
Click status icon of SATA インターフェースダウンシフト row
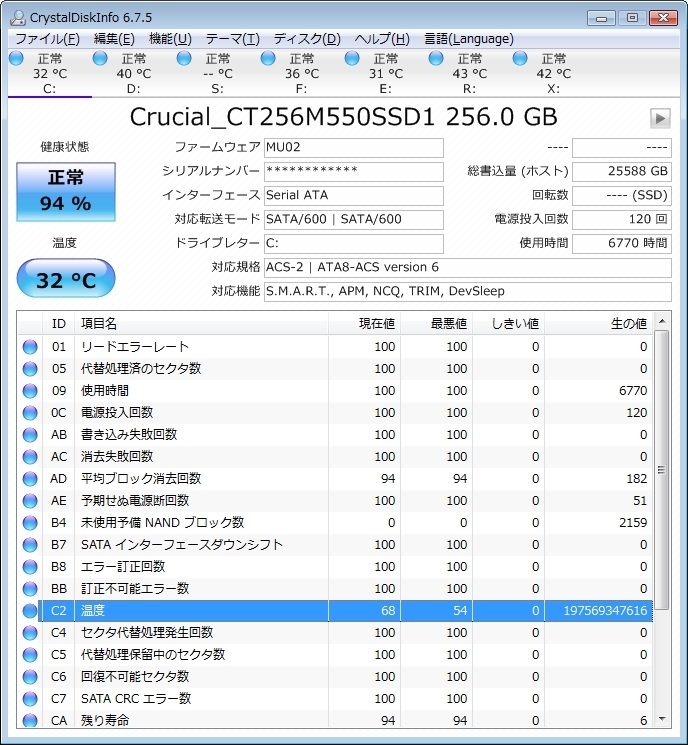pyautogui.click(x=30, y=544)
